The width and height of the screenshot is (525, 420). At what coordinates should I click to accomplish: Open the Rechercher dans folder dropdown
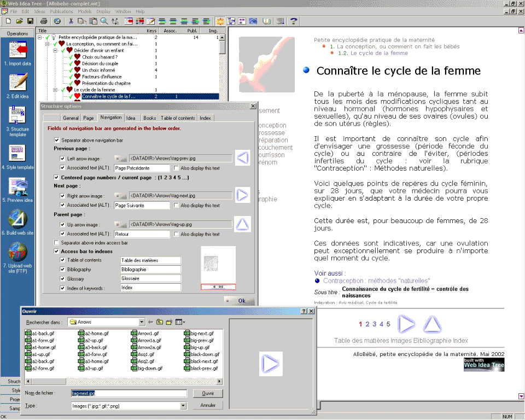pos(142,322)
